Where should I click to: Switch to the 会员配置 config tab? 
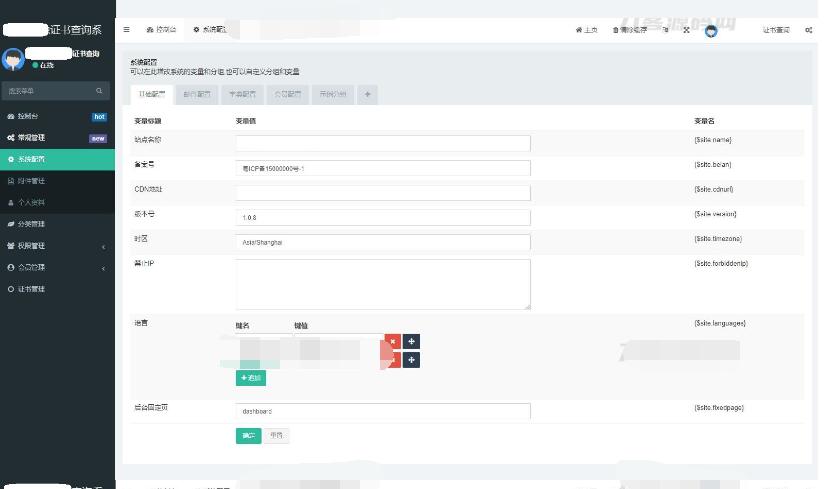(x=287, y=94)
